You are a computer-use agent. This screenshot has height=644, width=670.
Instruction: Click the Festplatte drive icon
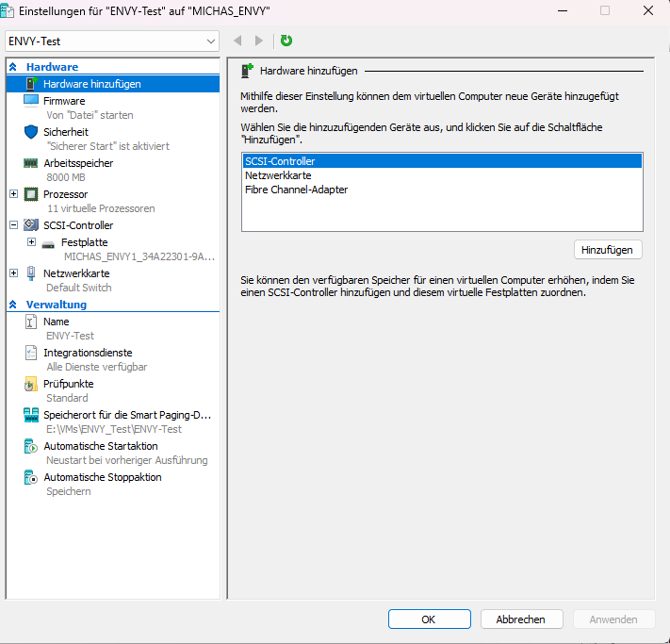pos(48,244)
